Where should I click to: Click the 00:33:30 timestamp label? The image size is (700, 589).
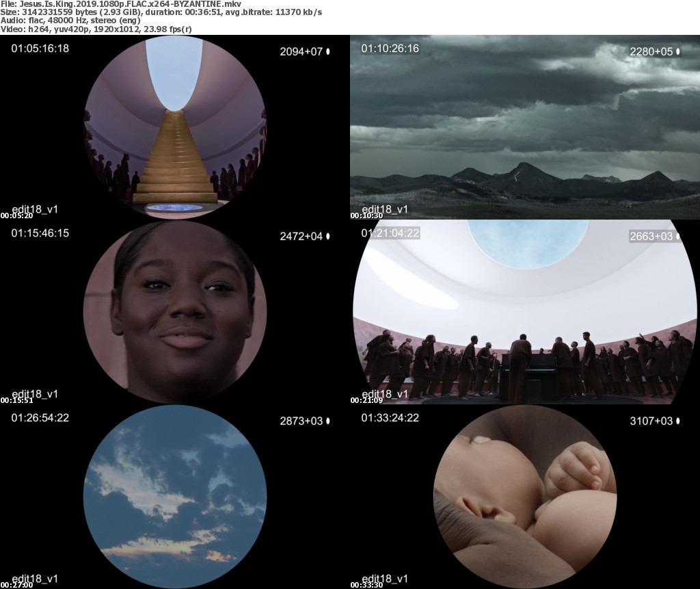(366, 585)
